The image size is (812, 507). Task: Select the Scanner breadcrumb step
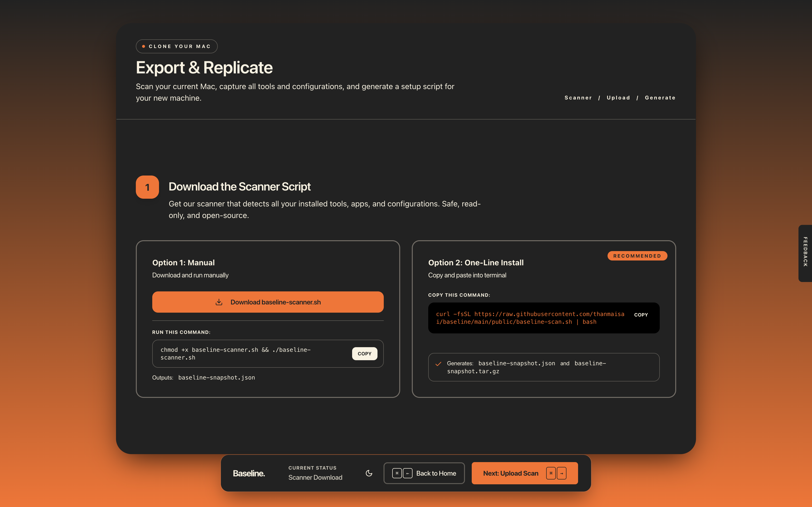[x=578, y=98]
